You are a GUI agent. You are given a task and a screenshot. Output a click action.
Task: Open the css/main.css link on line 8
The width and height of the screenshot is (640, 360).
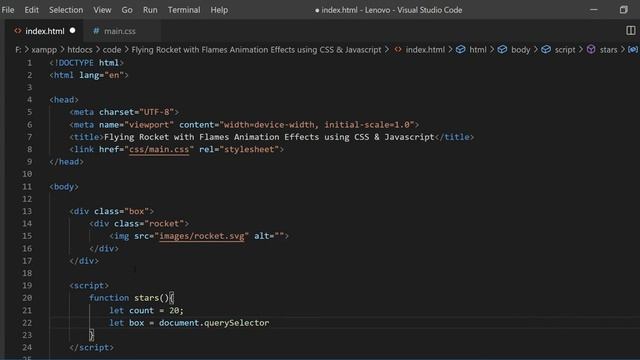pyautogui.click(x=159, y=149)
